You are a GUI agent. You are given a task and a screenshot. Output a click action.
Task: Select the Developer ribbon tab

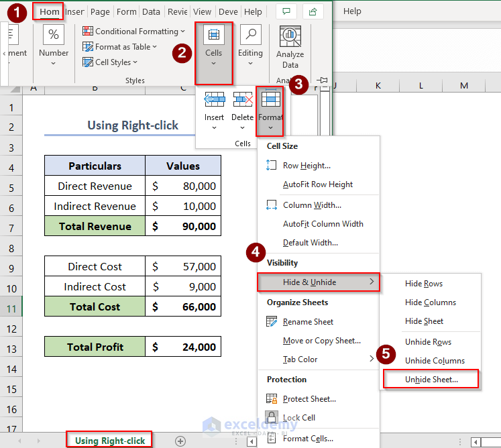pos(228,12)
